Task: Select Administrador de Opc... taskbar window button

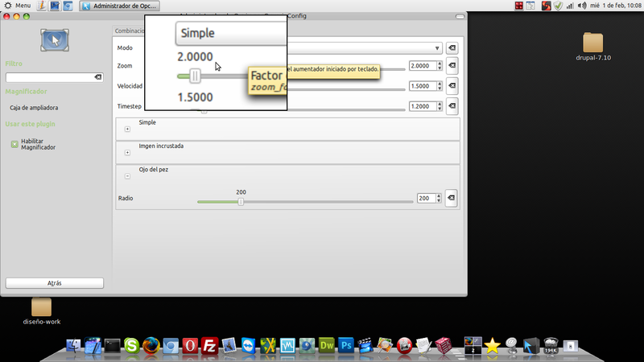Action: pos(121,6)
